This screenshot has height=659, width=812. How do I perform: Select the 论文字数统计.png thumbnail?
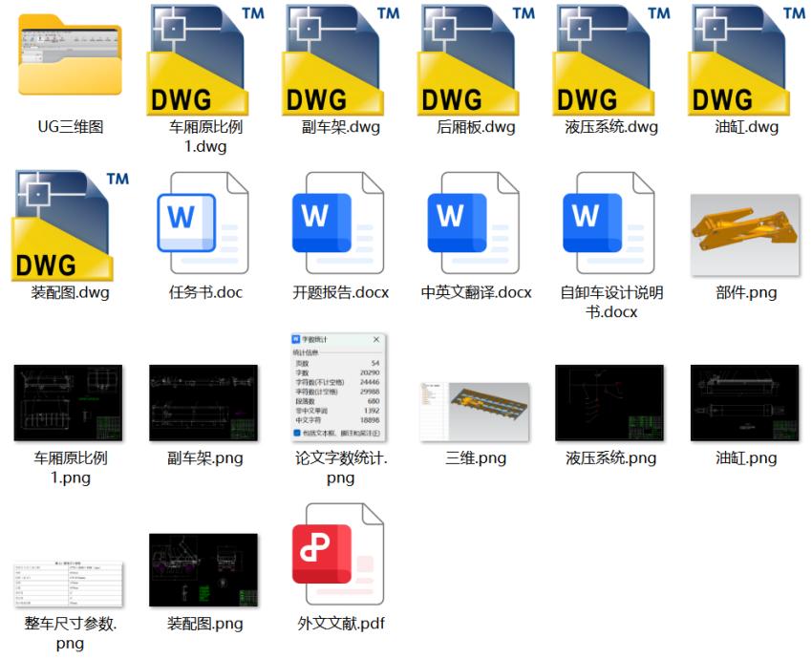[339, 387]
